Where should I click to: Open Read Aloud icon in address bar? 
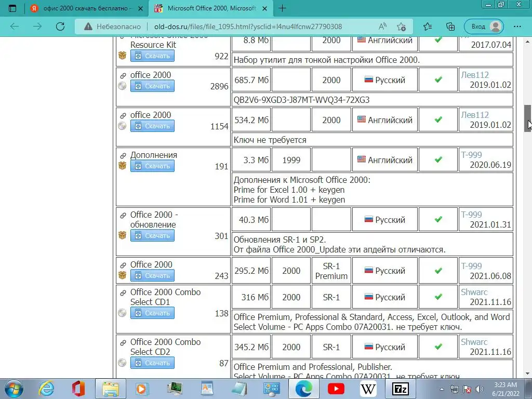382,26
